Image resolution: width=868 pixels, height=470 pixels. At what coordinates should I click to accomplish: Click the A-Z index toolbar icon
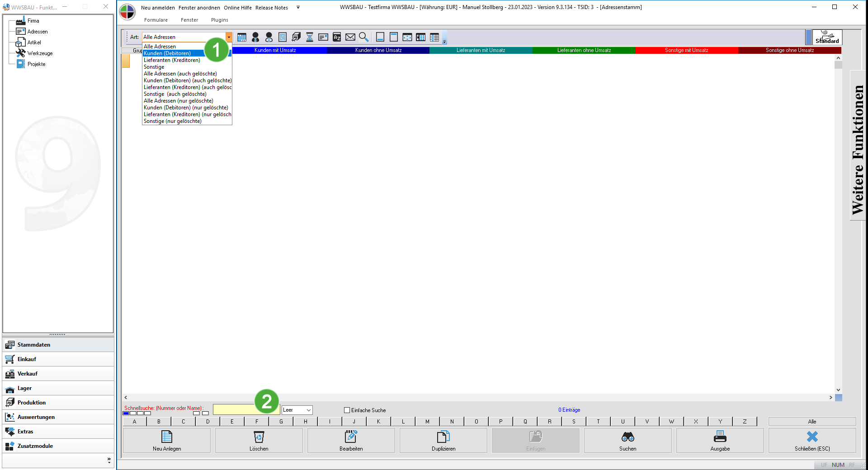[337, 37]
